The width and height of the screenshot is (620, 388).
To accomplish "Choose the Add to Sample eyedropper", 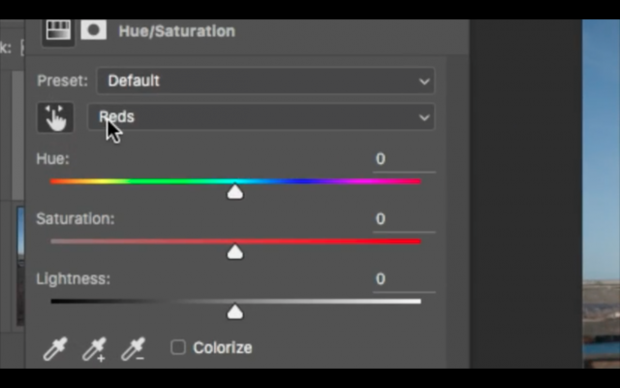I will pyautogui.click(x=94, y=348).
